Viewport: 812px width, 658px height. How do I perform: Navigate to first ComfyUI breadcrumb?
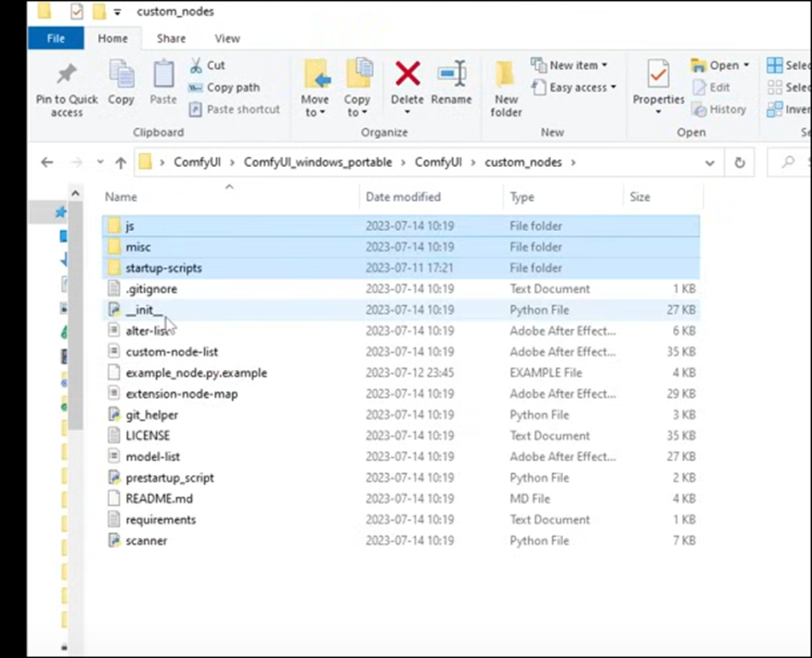[x=197, y=163]
